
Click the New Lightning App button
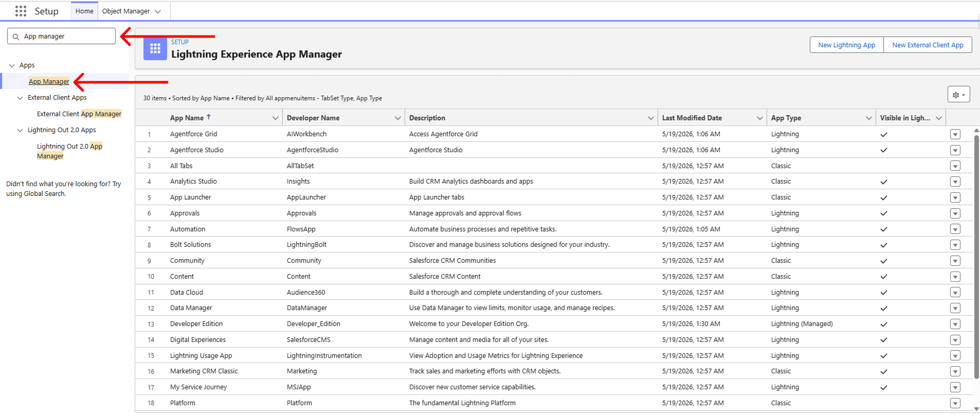click(x=846, y=45)
